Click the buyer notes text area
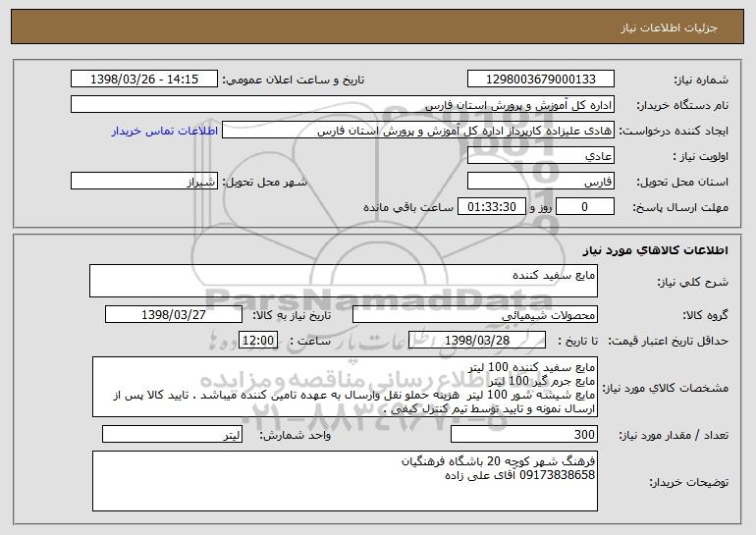756x535 pixels. tap(345, 481)
